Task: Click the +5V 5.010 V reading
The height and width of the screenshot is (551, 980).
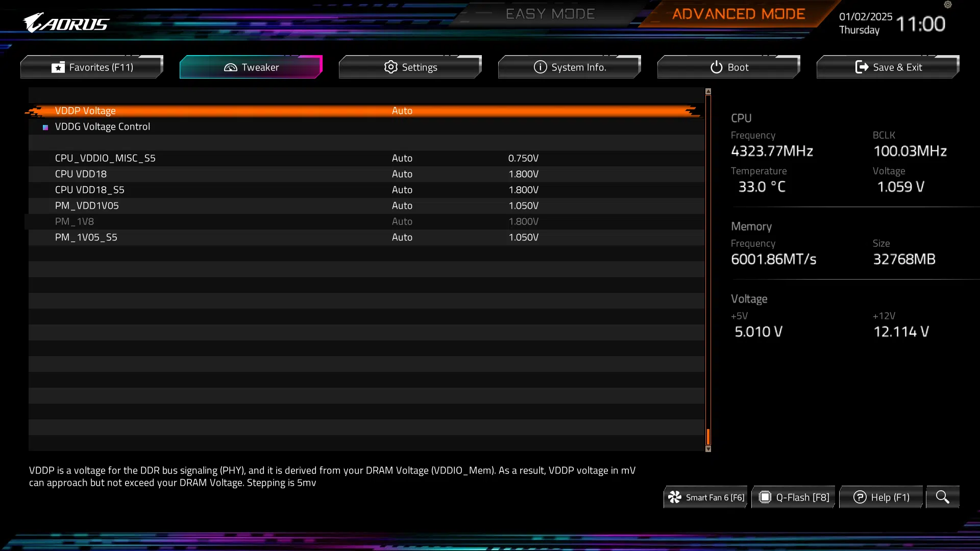Action: 758,332
